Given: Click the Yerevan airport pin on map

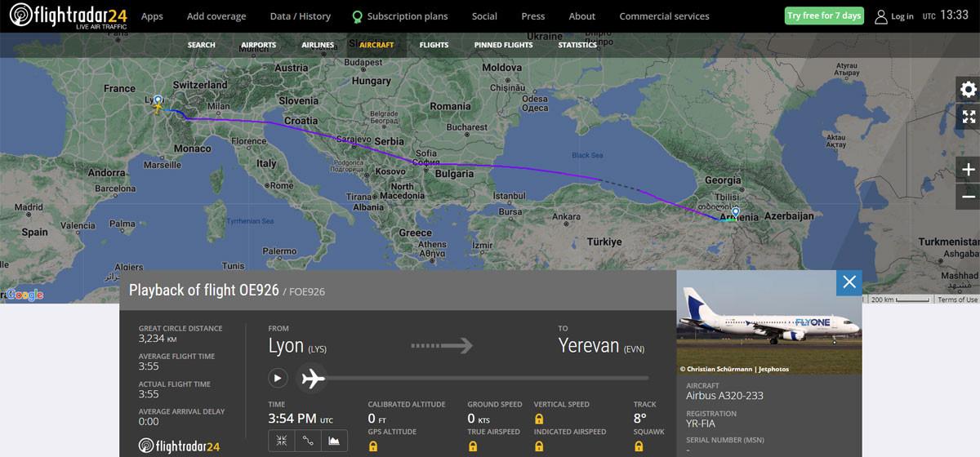Looking at the screenshot, I should (x=735, y=213).
